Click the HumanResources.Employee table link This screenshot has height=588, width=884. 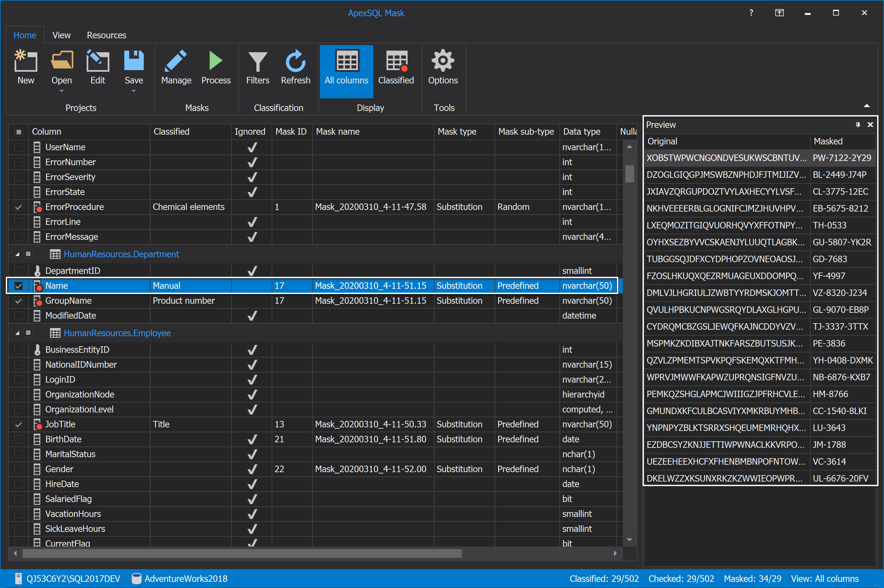(x=117, y=333)
